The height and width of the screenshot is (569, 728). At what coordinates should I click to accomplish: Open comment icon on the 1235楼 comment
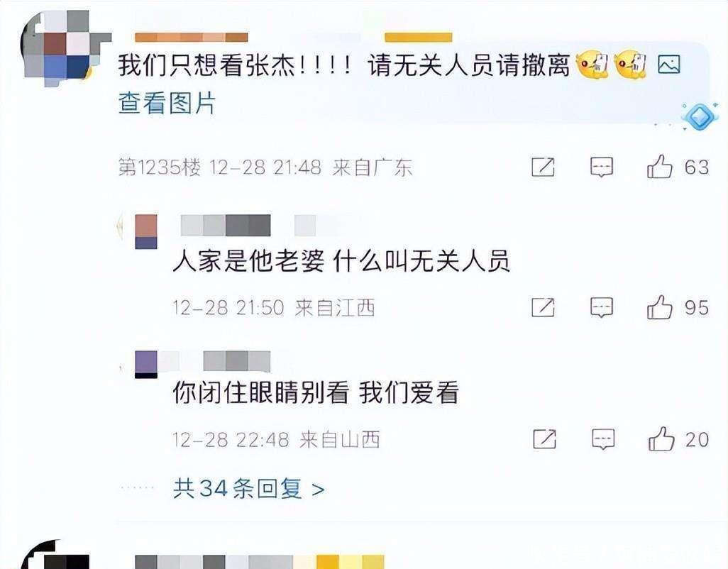(x=602, y=167)
